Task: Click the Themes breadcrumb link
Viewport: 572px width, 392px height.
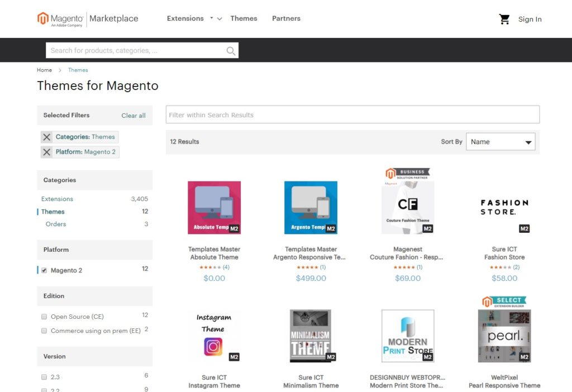Action: tap(78, 70)
